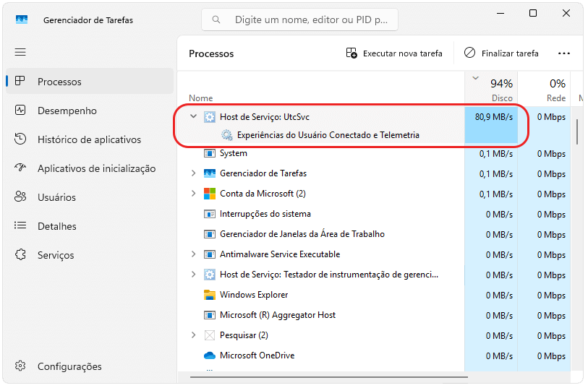The image size is (588, 388).
Task: Click the Microsoft OneDrive cloud icon
Action: tap(210, 355)
